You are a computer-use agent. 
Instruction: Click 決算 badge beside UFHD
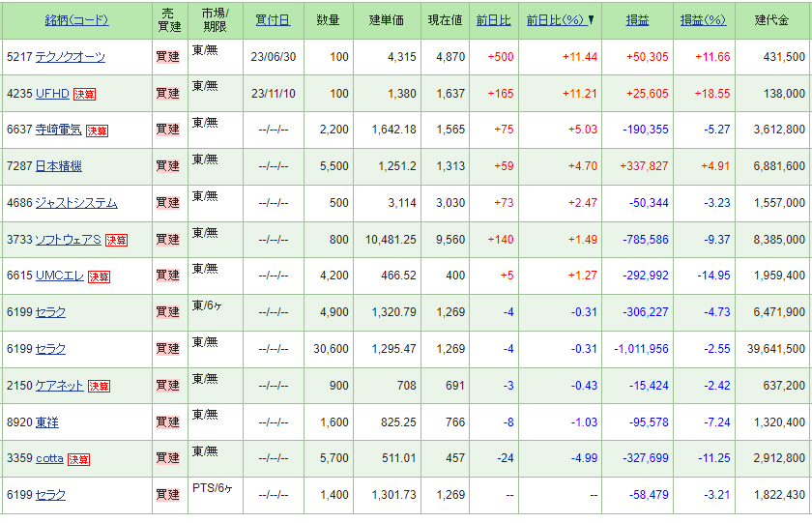pos(84,94)
